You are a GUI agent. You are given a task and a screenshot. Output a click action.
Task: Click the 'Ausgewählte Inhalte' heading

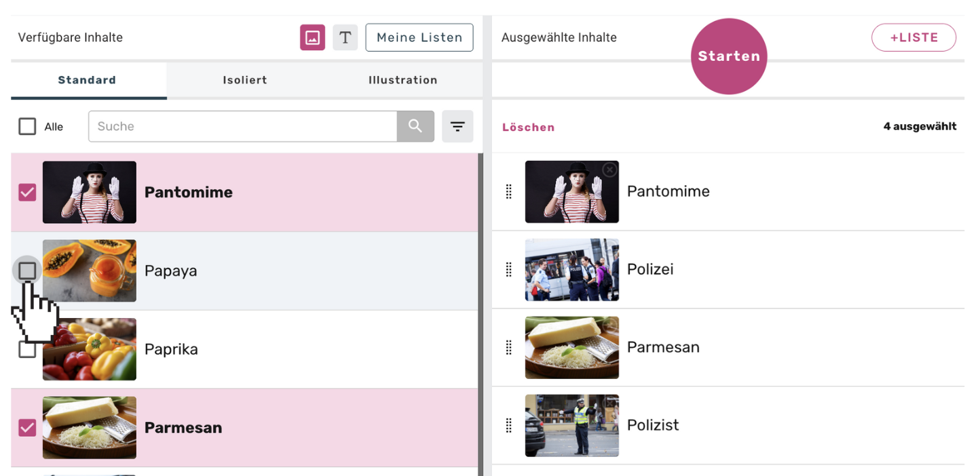559,37
